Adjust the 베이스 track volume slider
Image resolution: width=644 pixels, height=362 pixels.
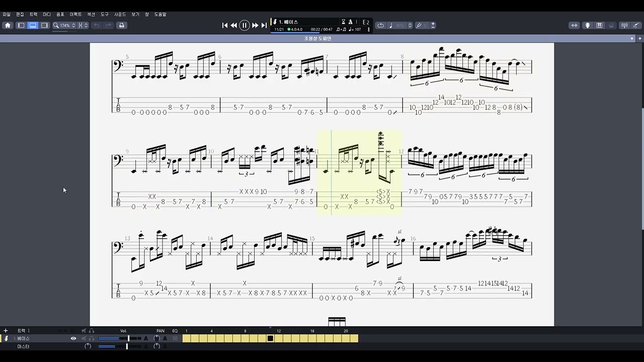(x=120, y=338)
